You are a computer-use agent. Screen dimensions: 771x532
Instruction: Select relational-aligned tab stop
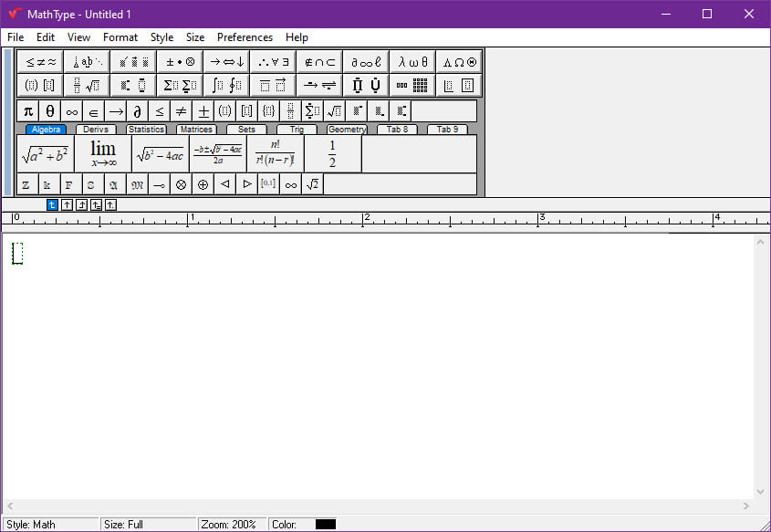click(x=97, y=205)
